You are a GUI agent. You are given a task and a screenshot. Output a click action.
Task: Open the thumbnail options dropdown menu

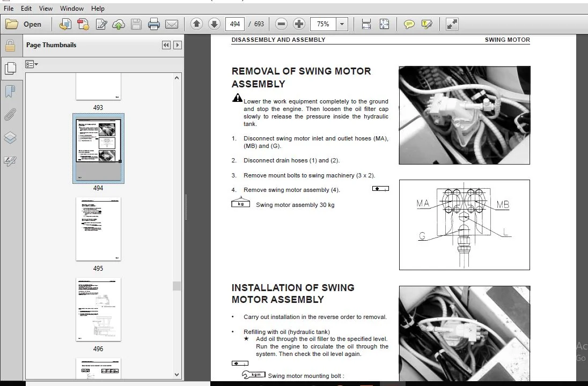32,64
